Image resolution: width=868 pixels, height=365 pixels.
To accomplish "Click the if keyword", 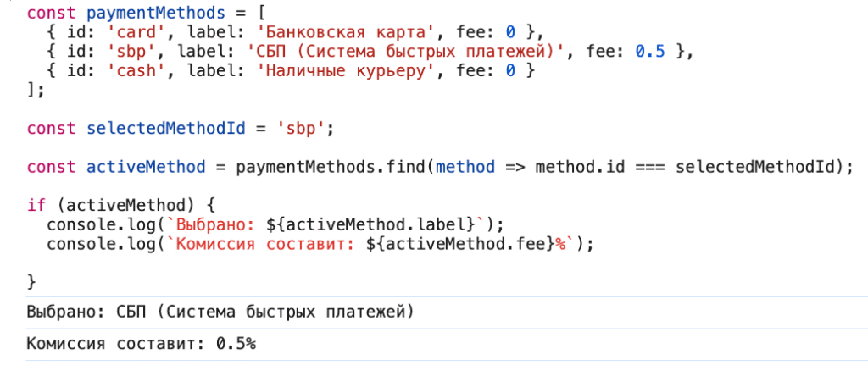I will click(x=36, y=205).
